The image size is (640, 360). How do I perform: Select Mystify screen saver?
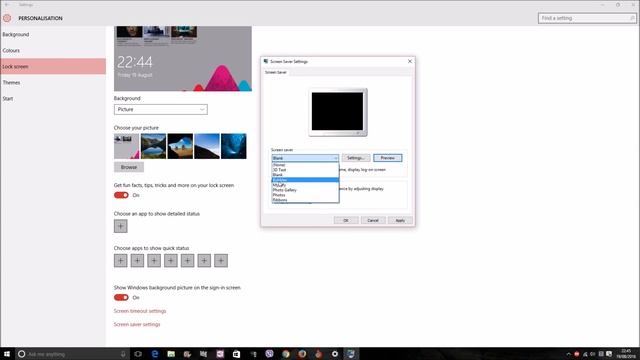pos(305,185)
